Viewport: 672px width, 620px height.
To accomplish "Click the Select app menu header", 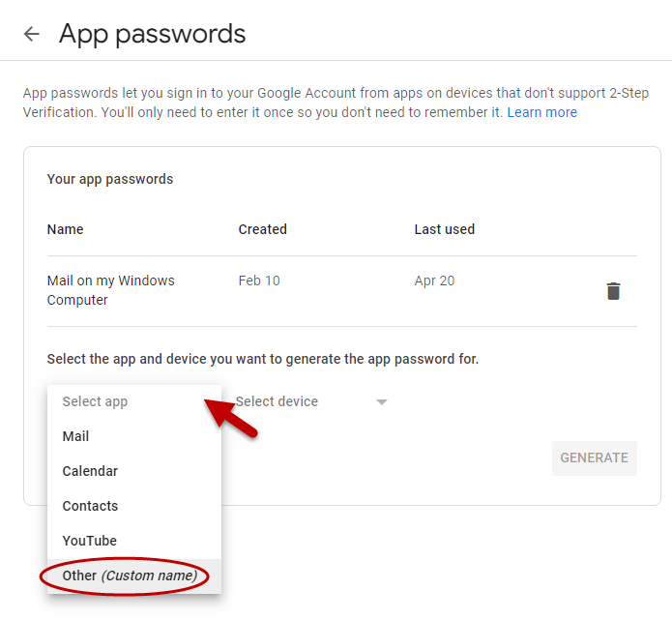I will tap(95, 401).
